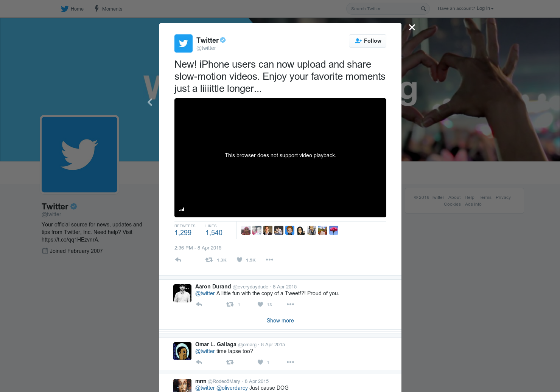Retweet Aaron Durand's reply
Screen dimensions: 560x392
point(230,304)
